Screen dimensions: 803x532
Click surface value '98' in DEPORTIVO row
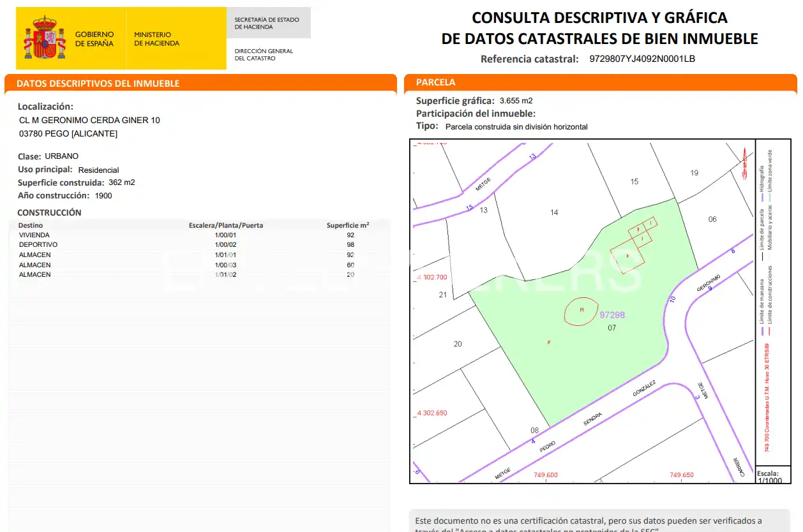[350, 245]
